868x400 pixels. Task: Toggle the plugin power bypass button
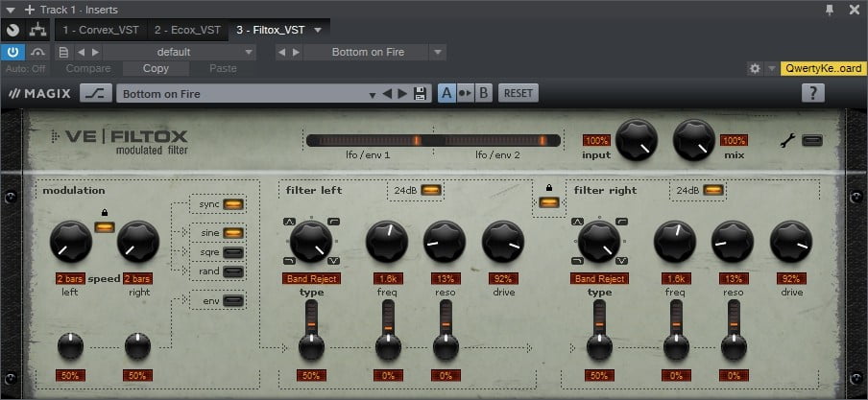pos(12,52)
